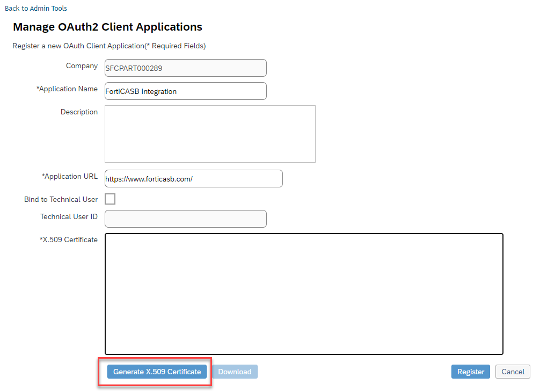Viewport: 540px width, 392px height.
Task: Click the Company label
Action: [x=82, y=66]
